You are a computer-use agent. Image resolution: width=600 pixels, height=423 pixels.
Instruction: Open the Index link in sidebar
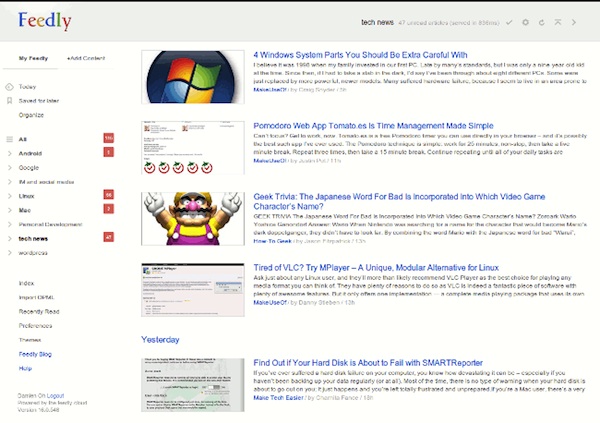(x=26, y=283)
